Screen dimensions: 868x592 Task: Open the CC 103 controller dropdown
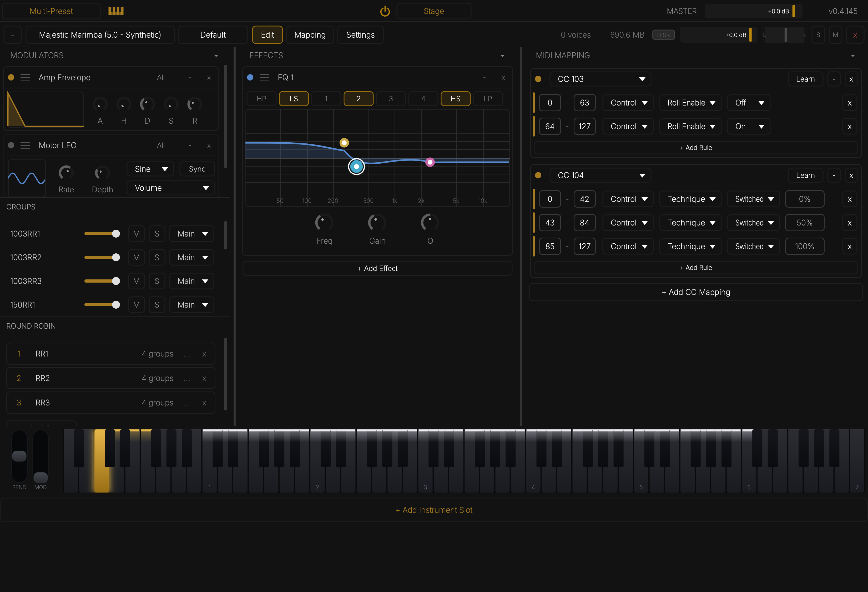point(600,79)
